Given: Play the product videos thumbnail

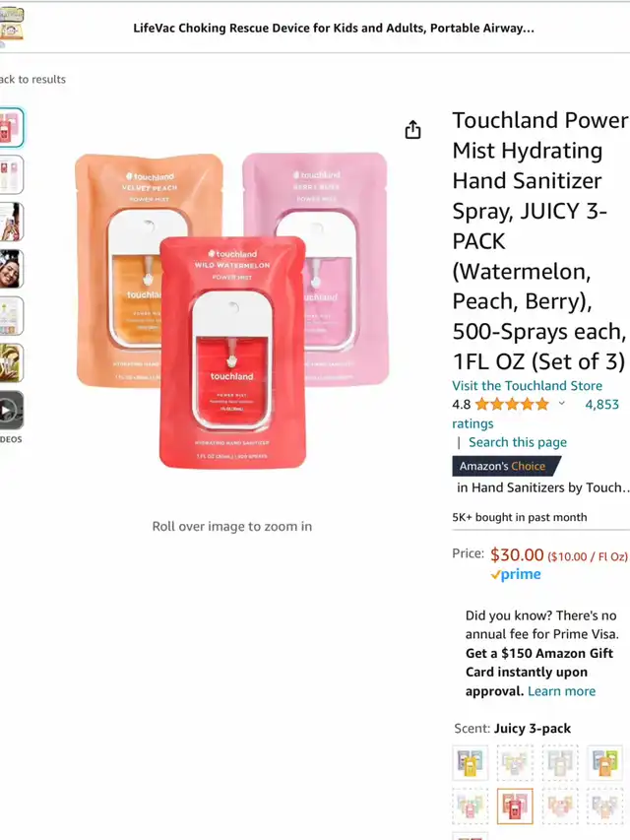Looking at the screenshot, I should 11,411.
